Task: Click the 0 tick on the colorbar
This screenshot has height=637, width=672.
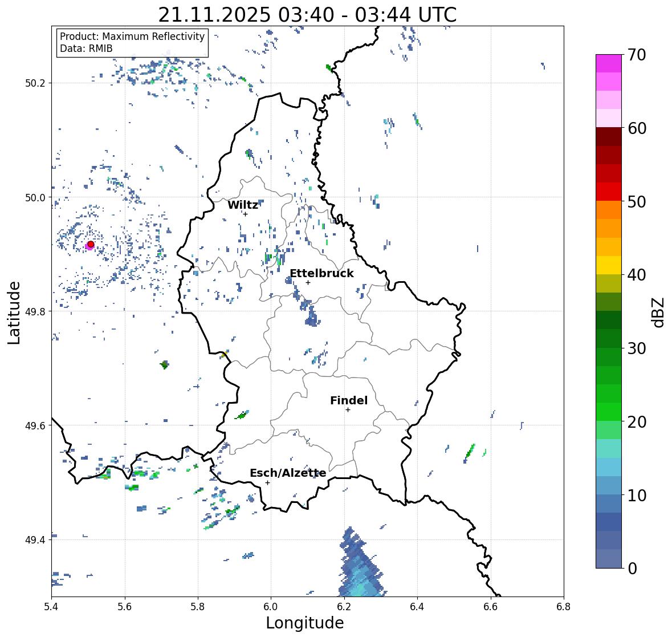Action: coord(632,569)
